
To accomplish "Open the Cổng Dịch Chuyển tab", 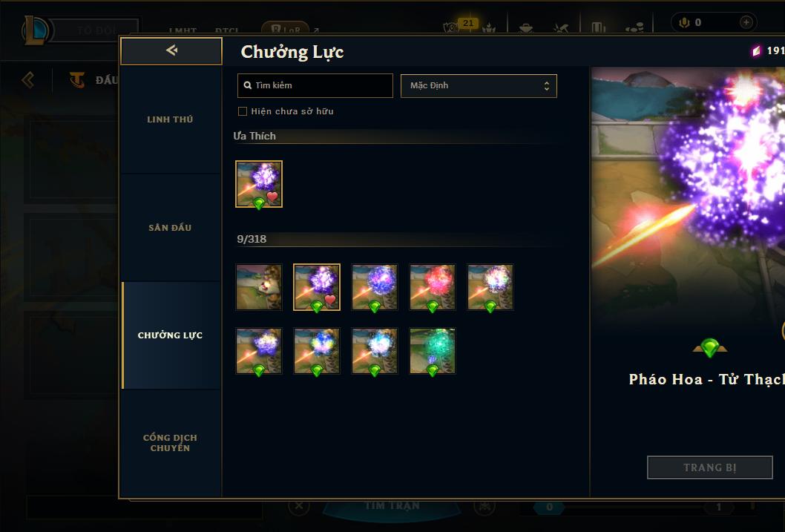I will coord(170,443).
